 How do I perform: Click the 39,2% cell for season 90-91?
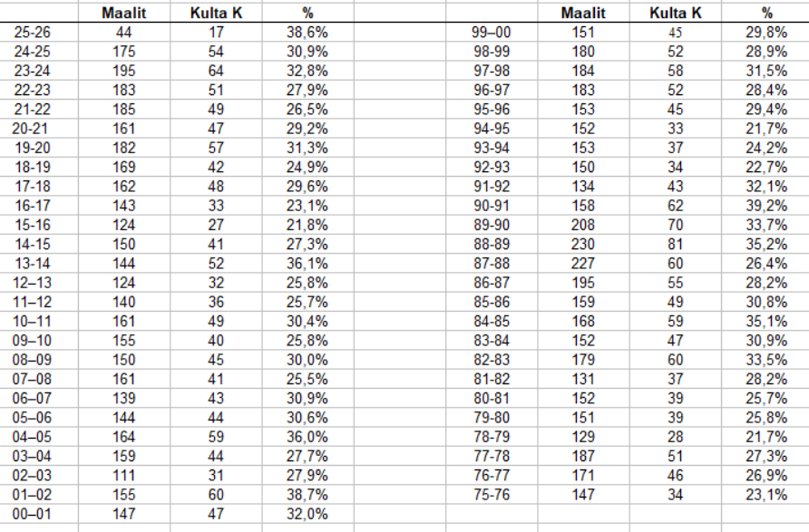click(767, 205)
